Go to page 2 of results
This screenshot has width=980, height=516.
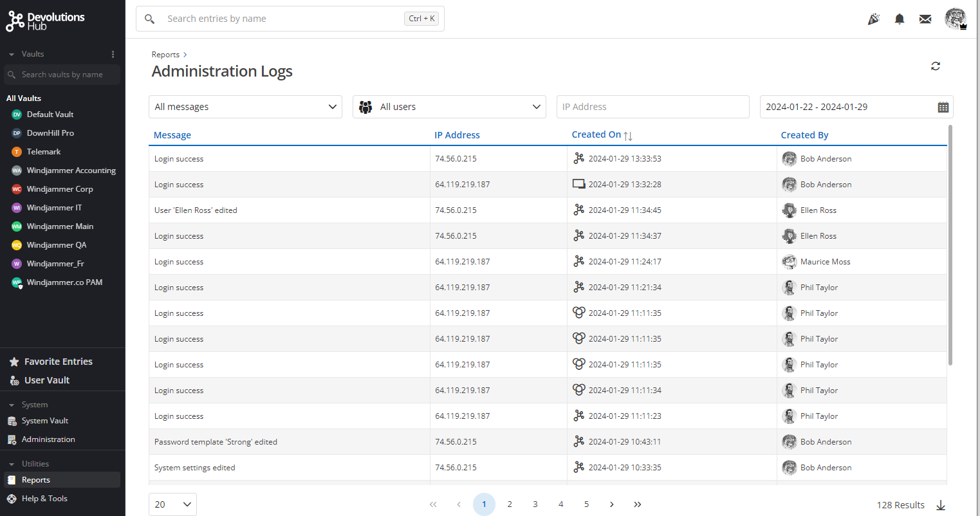[510, 504]
